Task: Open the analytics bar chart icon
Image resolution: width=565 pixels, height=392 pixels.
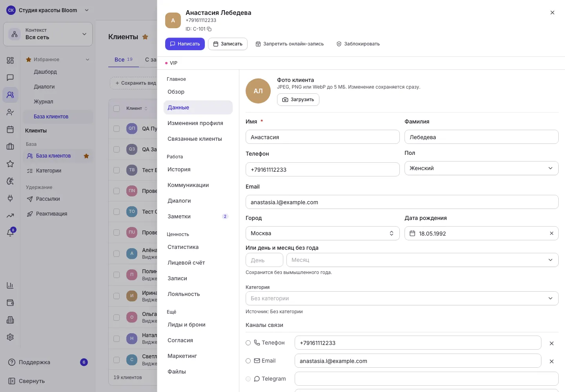Action: click(10, 285)
